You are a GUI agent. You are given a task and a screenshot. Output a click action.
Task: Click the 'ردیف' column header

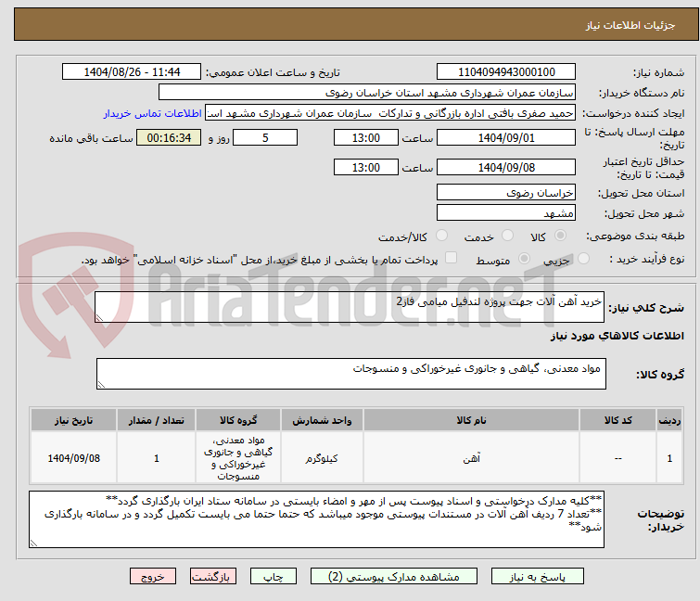point(669,420)
